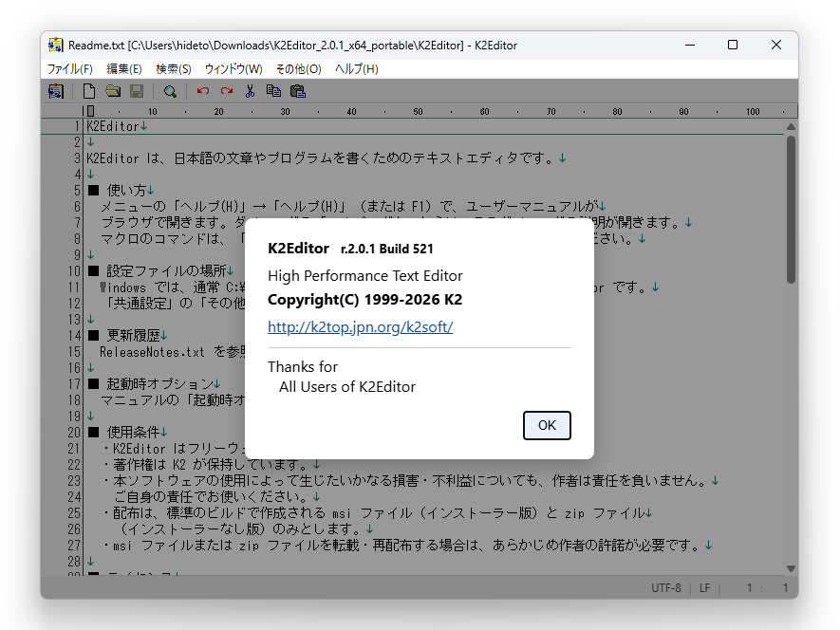The width and height of the screenshot is (840, 630).
Task: Redo with the red right arrow icon
Action: [227, 91]
